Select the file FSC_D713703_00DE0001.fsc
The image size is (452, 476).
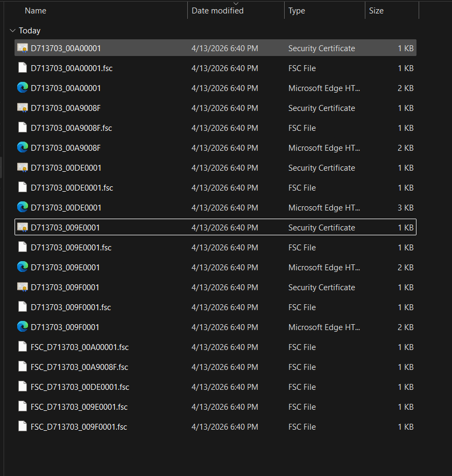click(x=80, y=387)
